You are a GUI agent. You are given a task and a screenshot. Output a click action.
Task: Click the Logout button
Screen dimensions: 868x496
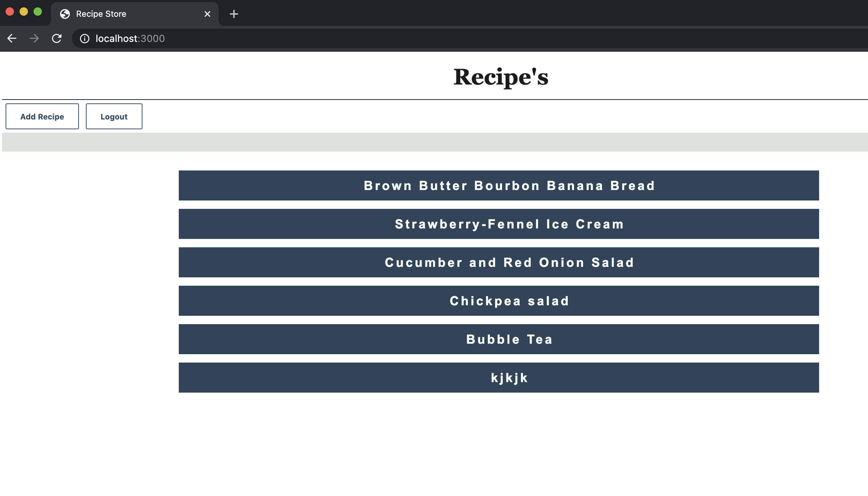(x=114, y=116)
